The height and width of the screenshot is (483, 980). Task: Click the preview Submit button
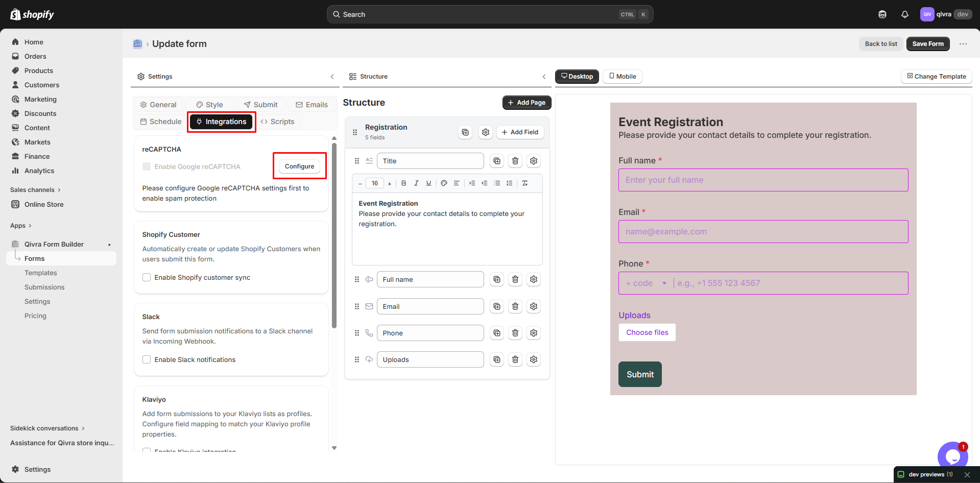[640, 374]
